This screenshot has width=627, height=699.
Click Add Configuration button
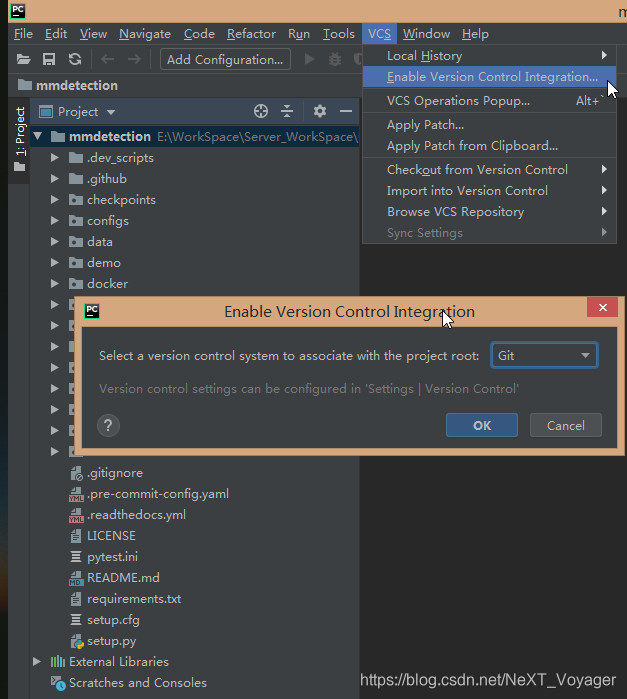point(225,59)
